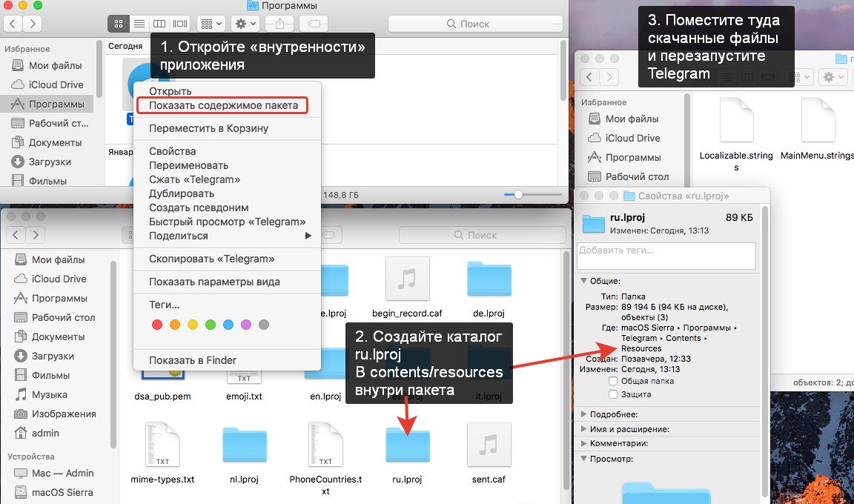This screenshot has width=854, height=504.
Task: Expand the Подробнее section
Action: point(584,414)
